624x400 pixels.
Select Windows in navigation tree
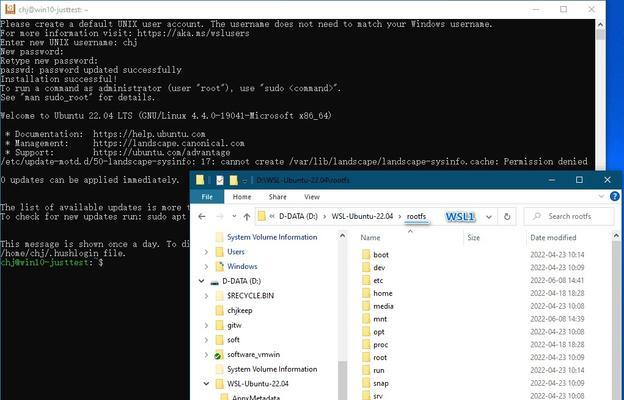click(242, 267)
